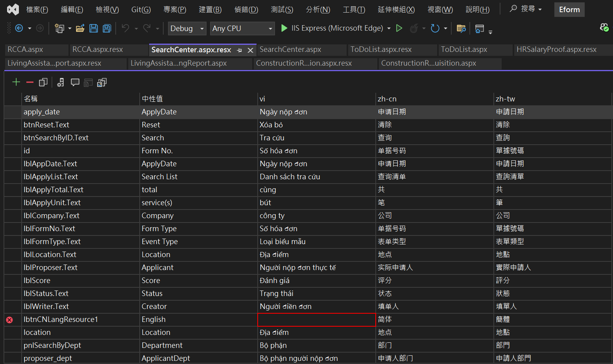This screenshot has height=364, width=613.
Task: Open the IIS Express target dropdown arrow
Action: pos(389,29)
